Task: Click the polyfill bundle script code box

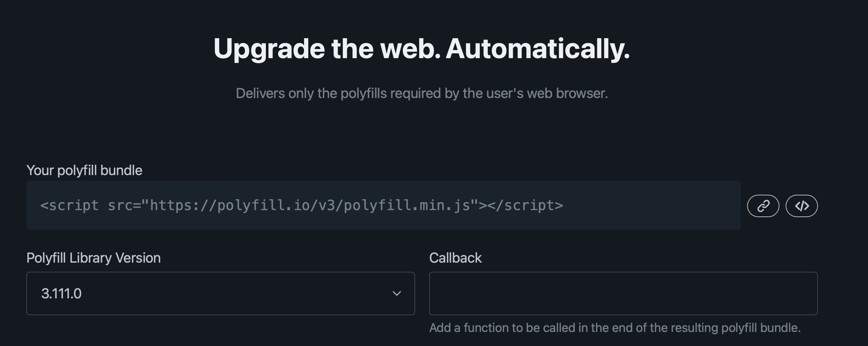Action: [384, 205]
